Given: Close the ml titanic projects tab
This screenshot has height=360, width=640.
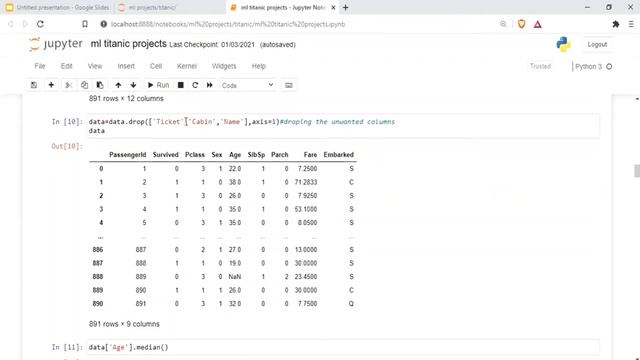Looking at the screenshot, I should 333,7.
